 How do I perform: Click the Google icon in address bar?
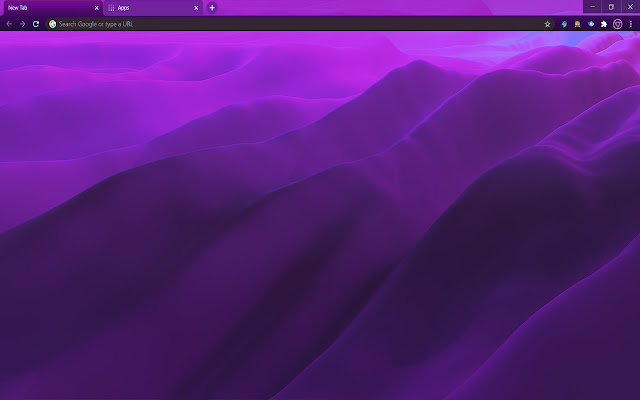click(x=52, y=23)
